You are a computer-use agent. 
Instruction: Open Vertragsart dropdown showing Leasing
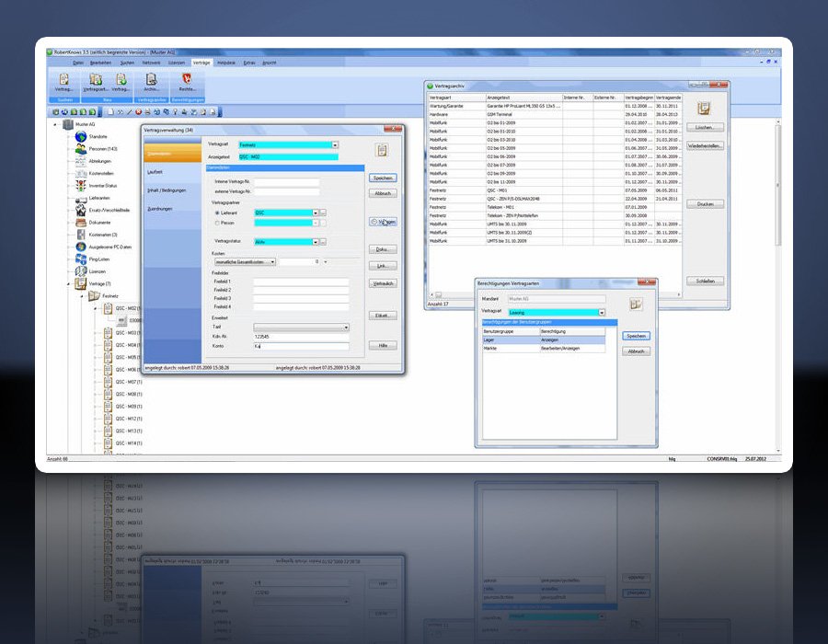[602, 313]
